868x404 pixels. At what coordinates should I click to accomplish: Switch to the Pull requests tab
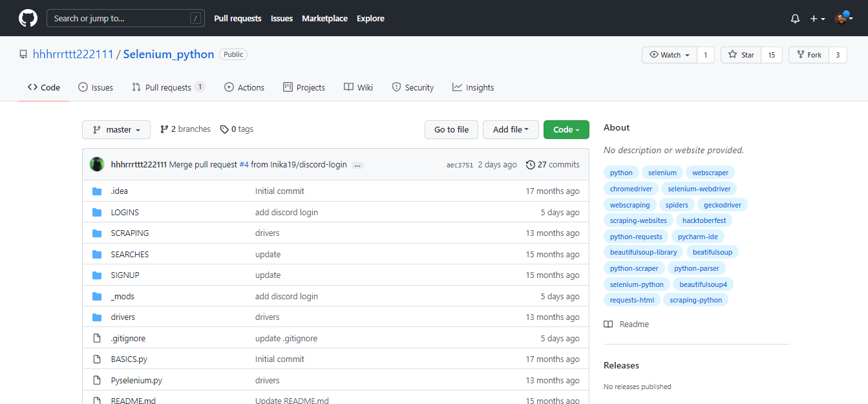point(167,87)
